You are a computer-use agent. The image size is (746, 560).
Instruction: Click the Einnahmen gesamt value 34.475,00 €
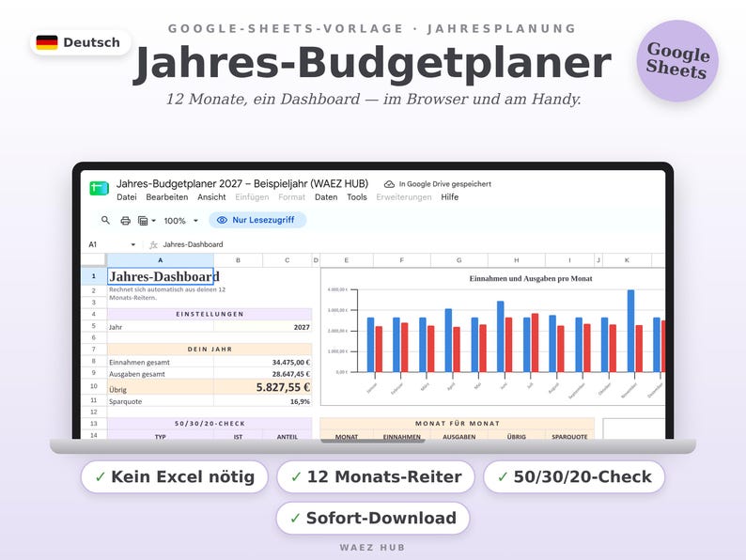click(263, 362)
